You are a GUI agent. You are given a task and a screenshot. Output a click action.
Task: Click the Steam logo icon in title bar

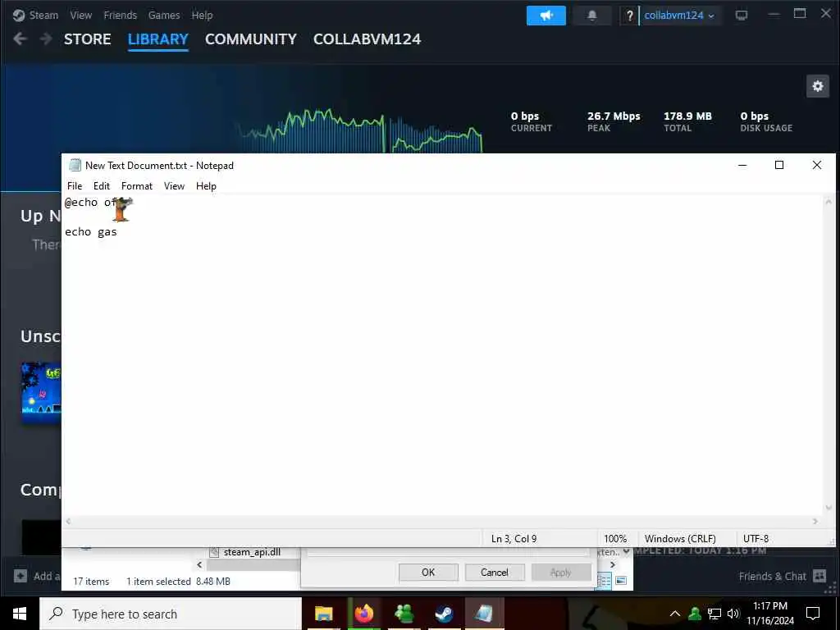(x=19, y=15)
